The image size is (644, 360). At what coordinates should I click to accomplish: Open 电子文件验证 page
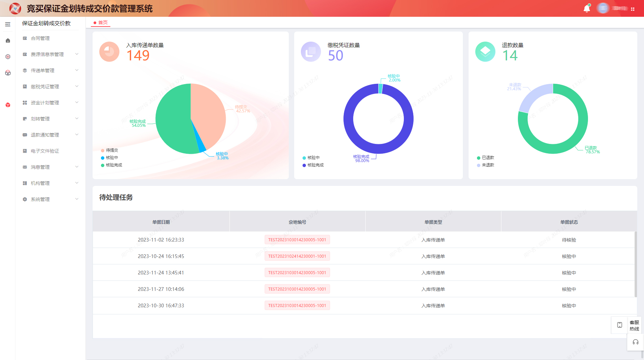(x=45, y=151)
